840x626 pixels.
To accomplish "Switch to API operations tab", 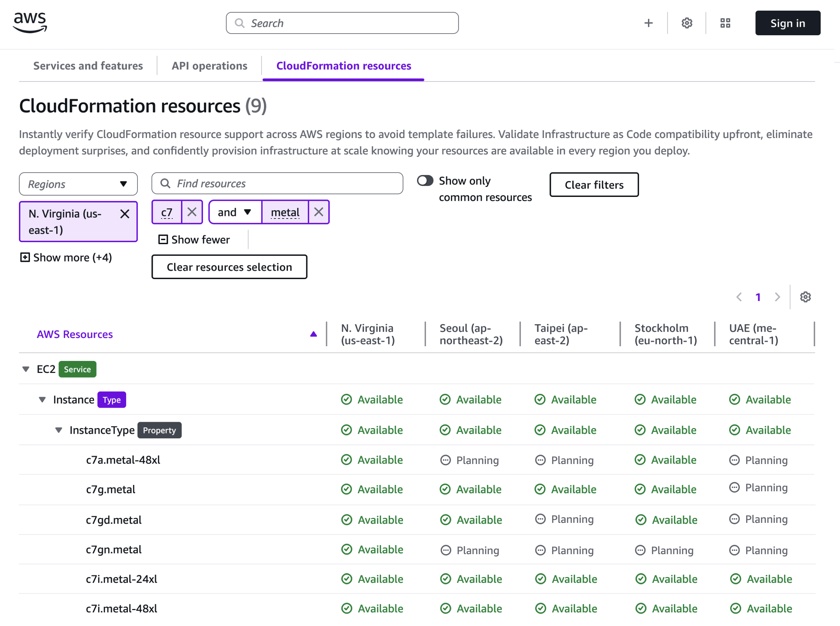I will (209, 66).
